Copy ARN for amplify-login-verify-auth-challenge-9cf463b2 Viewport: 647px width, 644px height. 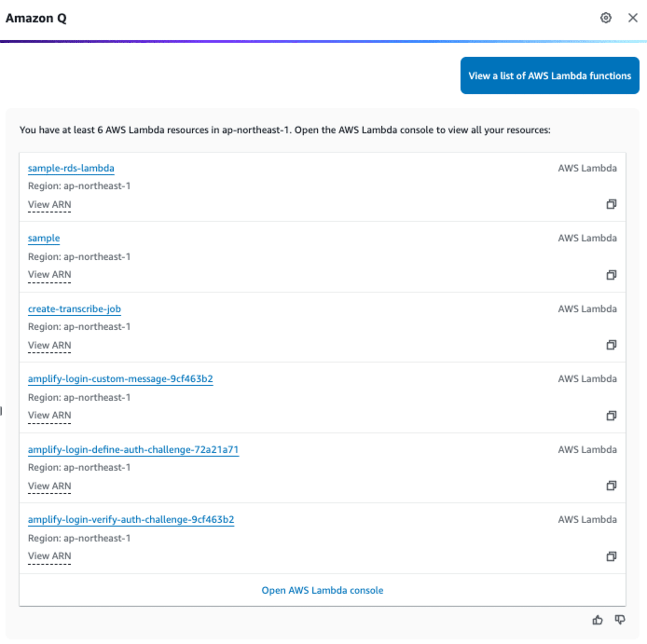tap(611, 556)
